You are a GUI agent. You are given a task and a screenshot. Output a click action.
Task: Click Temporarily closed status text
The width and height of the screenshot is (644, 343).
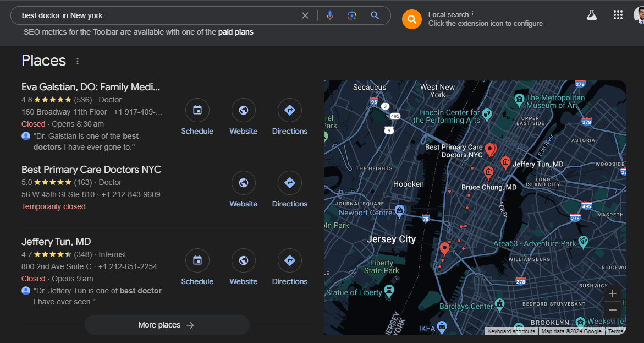[x=53, y=206]
